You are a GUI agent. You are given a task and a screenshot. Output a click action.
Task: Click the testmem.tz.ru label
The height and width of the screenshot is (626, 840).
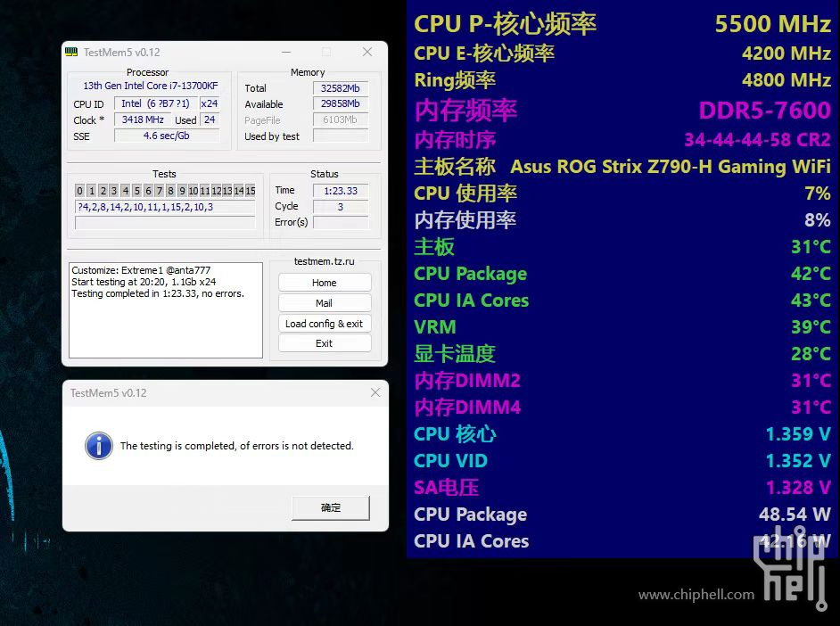pyautogui.click(x=324, y=261)
